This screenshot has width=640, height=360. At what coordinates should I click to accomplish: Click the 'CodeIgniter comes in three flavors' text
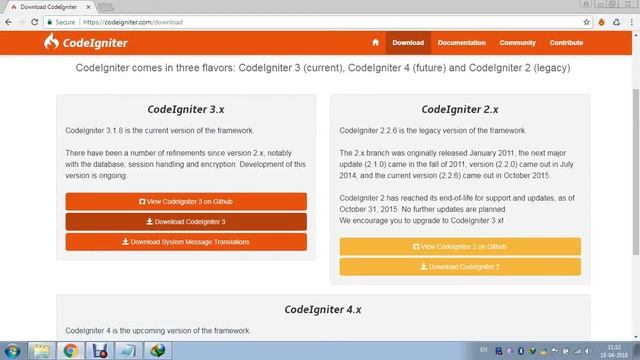[x=323, y=68]
